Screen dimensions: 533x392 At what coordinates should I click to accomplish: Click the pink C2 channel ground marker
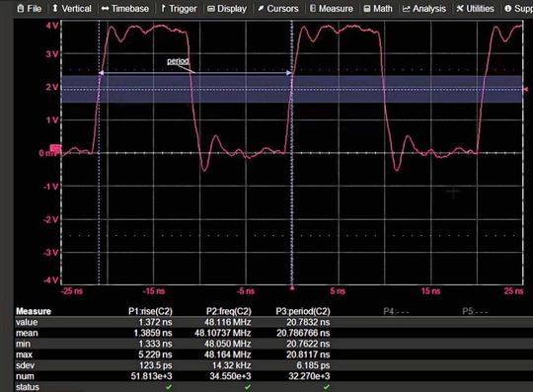(x=55, y=148)
